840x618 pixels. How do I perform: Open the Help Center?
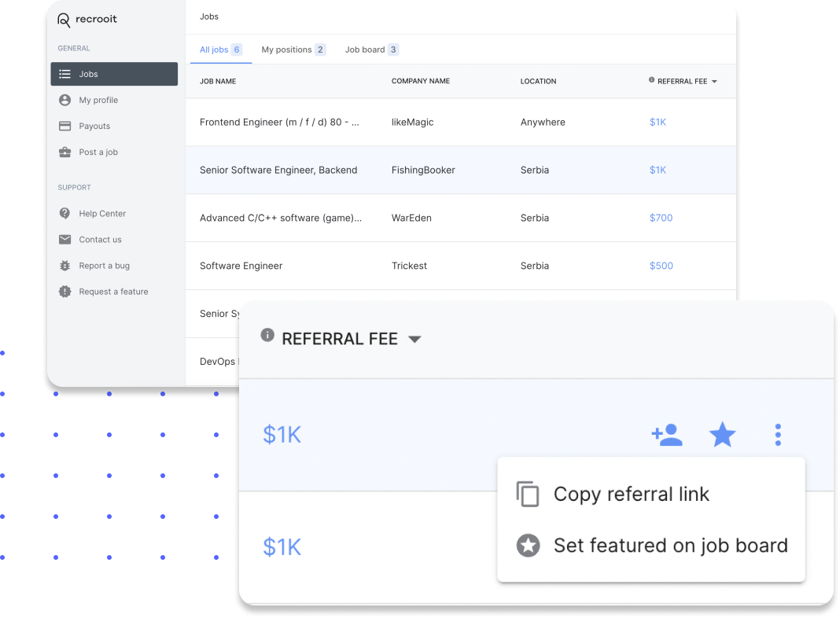tap(102, 213)
